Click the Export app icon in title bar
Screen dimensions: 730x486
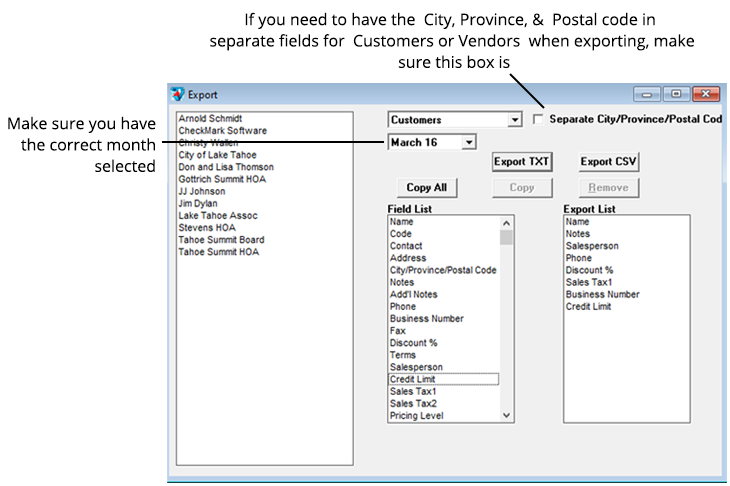coord(177,95)
